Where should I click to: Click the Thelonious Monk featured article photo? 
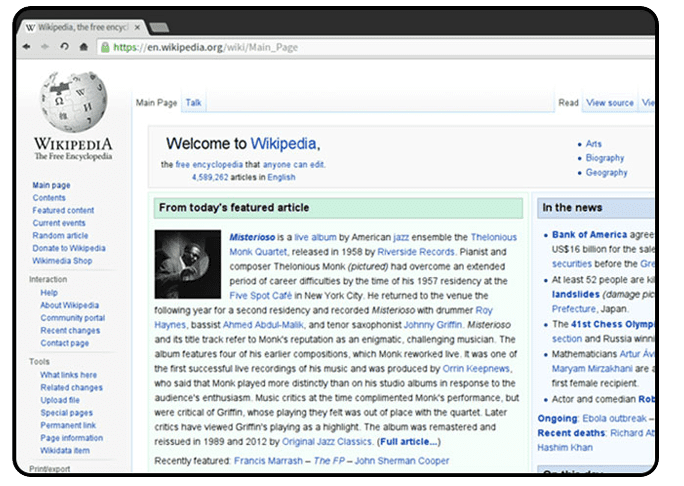click(x=188, y=263)
